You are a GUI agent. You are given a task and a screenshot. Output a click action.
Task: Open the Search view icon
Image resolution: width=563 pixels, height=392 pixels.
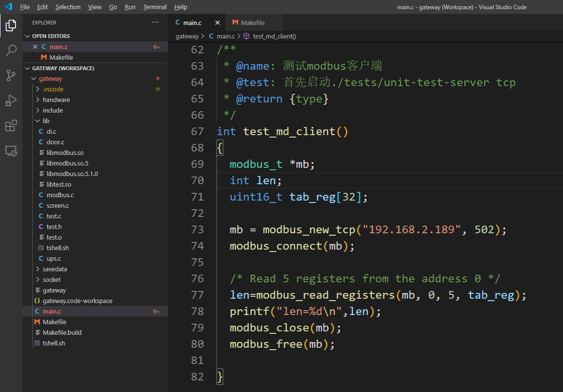pos(11,51)
